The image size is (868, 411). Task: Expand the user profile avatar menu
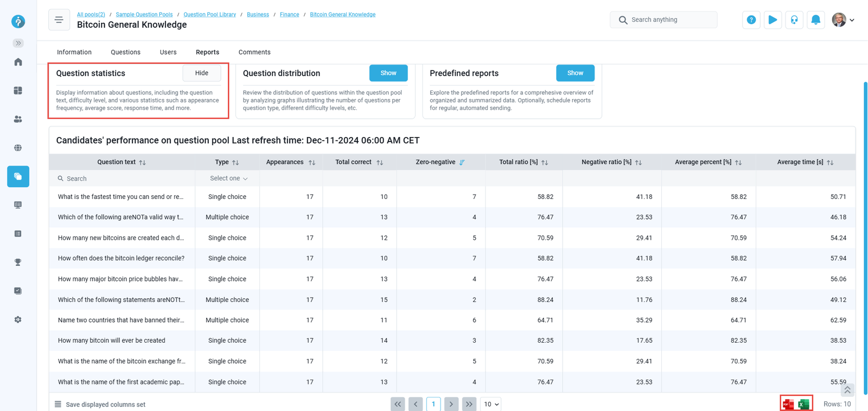tap(843, 20)
